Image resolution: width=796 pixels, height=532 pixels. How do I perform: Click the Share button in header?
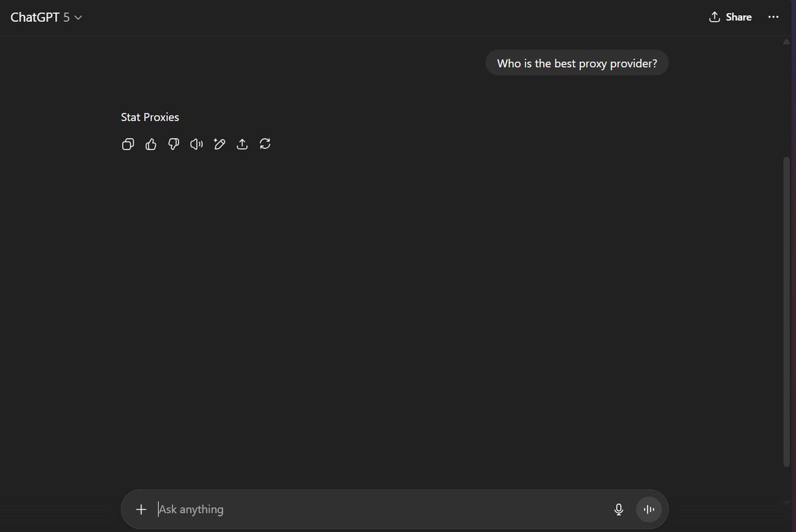tap(730, 17)
